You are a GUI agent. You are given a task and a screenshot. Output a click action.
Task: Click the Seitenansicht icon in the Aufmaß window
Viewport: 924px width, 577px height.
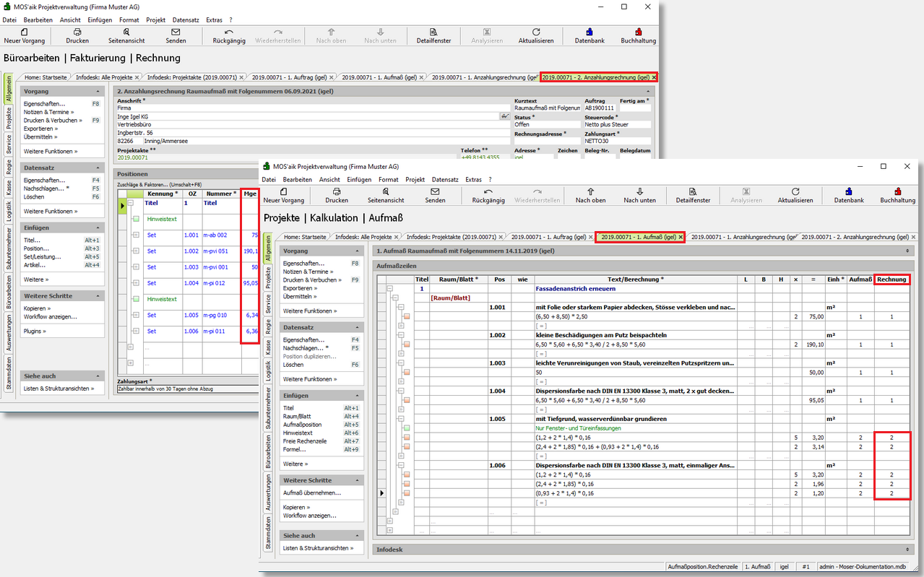click(386, 191)
